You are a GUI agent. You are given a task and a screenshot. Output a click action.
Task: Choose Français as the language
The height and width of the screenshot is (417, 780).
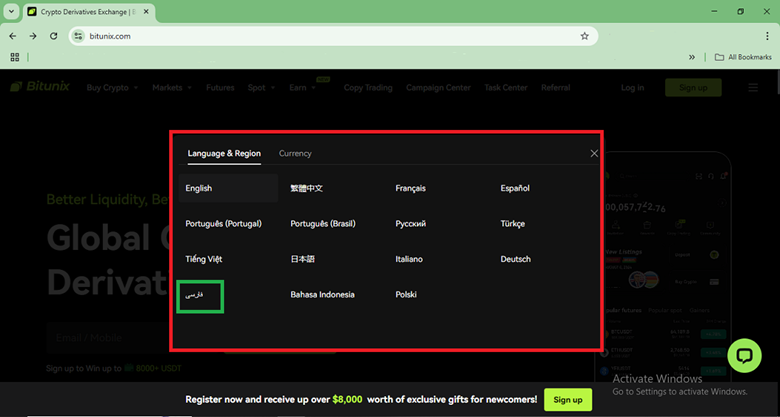411,188
